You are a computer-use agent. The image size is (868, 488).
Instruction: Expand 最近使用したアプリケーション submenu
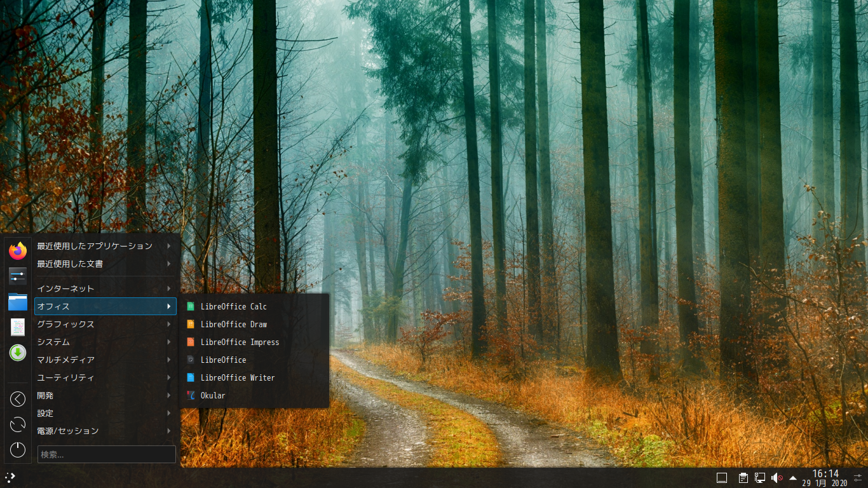[x=105, y=246]
